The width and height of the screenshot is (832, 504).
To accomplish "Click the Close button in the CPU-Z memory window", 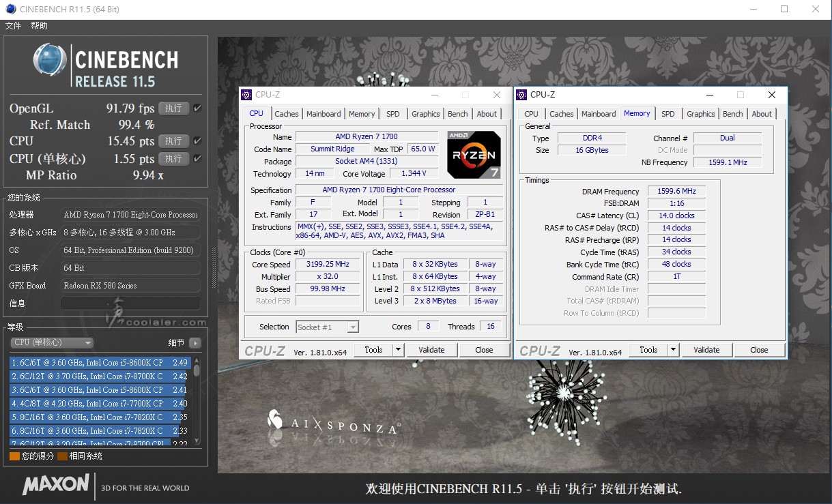I will pyautogui.click(x=759, y=350).
